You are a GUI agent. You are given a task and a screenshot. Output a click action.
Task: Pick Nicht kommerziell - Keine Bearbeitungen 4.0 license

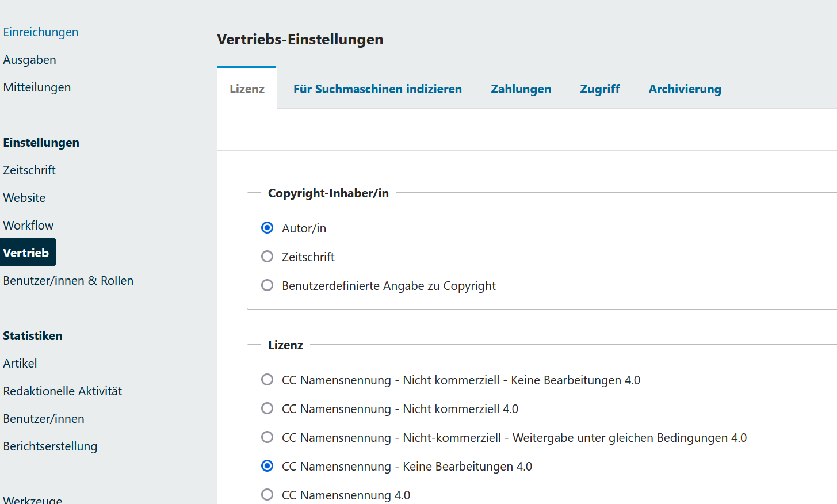coord(267,380)
